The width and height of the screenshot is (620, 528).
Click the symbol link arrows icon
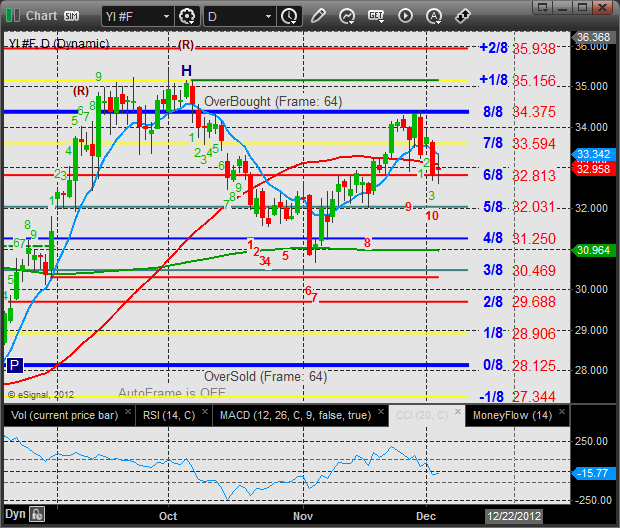point(463,16)
